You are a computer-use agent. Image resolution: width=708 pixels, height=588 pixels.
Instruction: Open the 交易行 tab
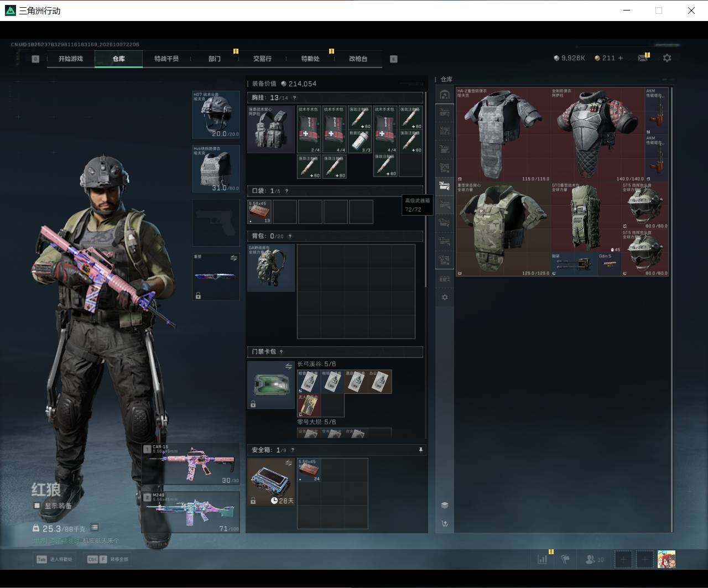[262, 59]
